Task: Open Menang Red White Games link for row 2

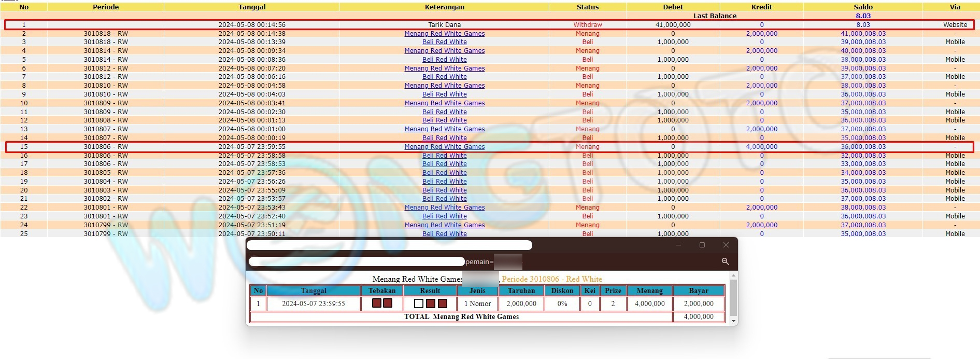Action: [x=444, y=34]
